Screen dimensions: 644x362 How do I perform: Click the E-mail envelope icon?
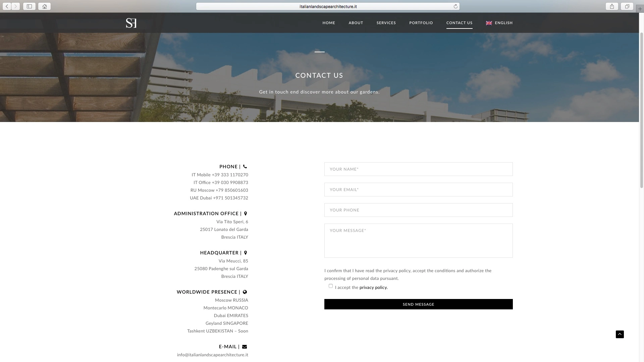click(245, 347)
